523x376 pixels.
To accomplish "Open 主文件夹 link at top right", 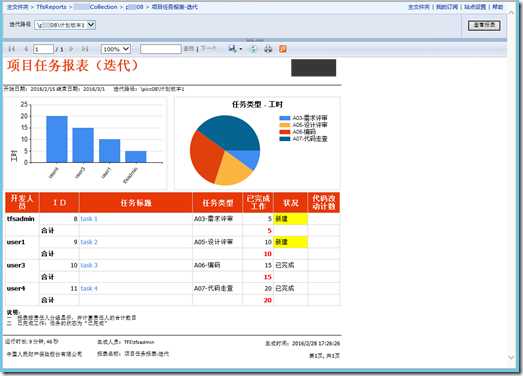I will pyautogui.click(x=419, y=7).
